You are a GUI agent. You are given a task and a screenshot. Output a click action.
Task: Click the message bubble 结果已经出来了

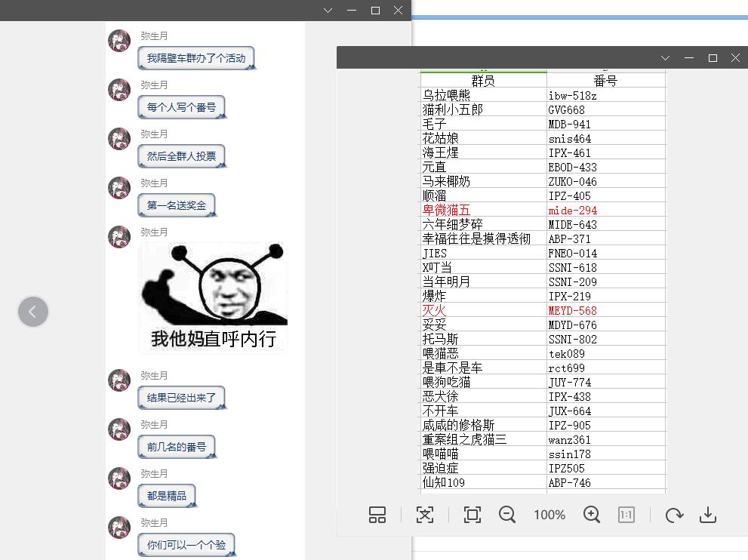point(181,398)
